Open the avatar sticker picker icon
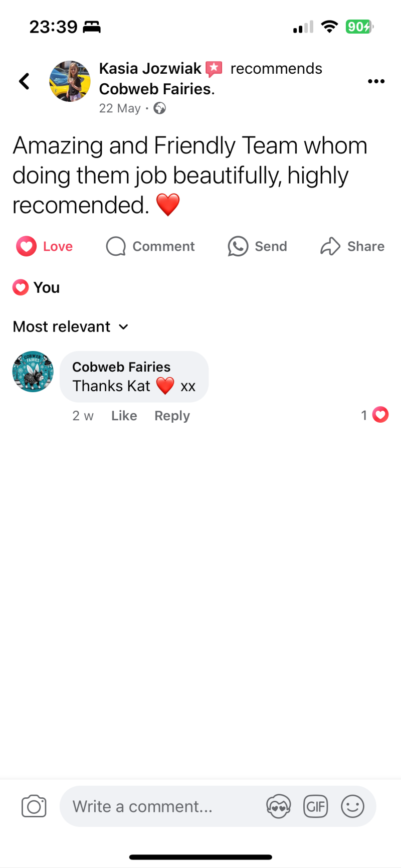Image resolution: width=401 pixels, height=868 pixels. click(278, 806)
